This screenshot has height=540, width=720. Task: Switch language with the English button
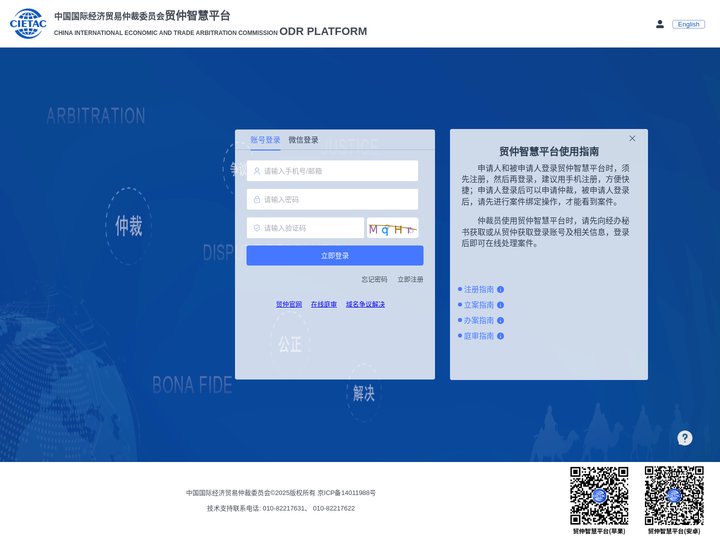click(x=688, y=24)
